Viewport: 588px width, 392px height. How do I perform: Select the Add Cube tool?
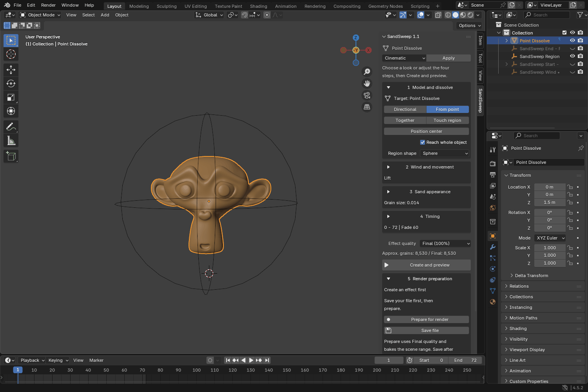11,156
